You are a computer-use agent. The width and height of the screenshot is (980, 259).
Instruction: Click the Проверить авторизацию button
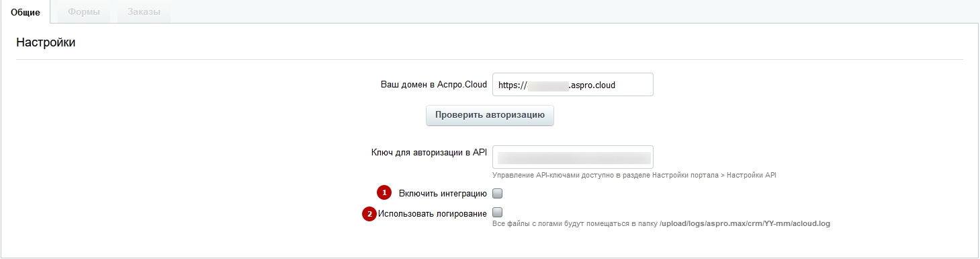pyautogui.click(x=490, y=115)
